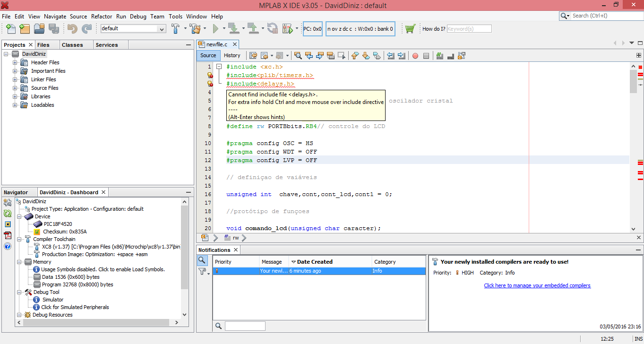Expand the Source Files folder
644x344 pixels.
(15, 88)
